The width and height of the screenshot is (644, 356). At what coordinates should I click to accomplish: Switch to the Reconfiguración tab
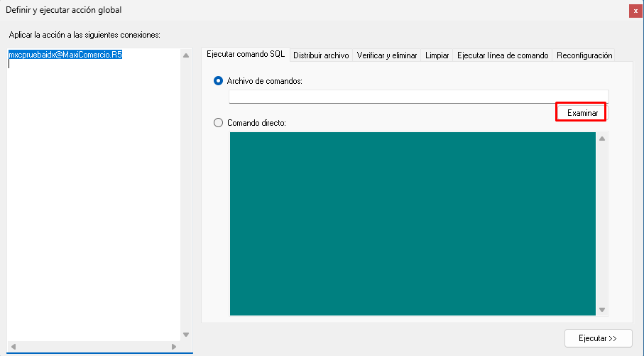(x=584, y=55)
